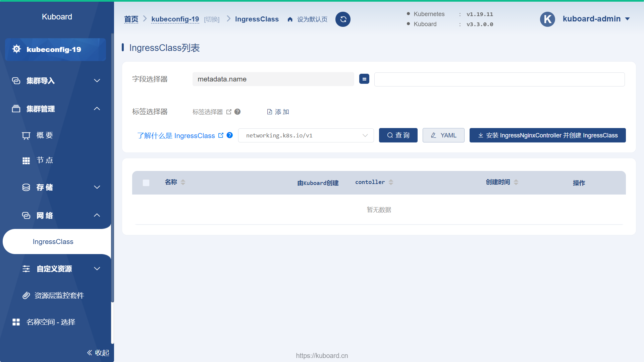Click the 概要 monitor icon
644x362 pixels.
pyautogui.click(x=26, y=135)
